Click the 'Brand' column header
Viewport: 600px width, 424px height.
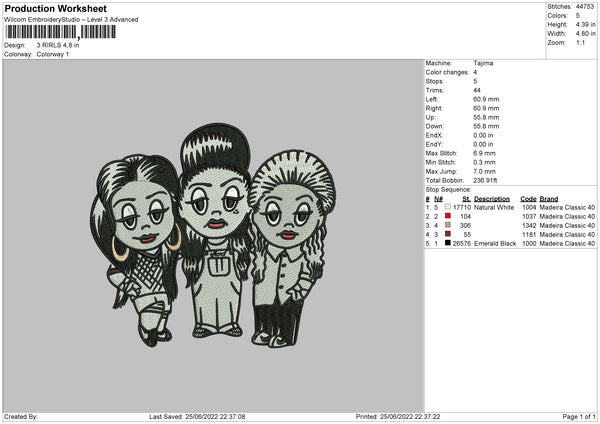pyautogui.click(x=549, y=199)
